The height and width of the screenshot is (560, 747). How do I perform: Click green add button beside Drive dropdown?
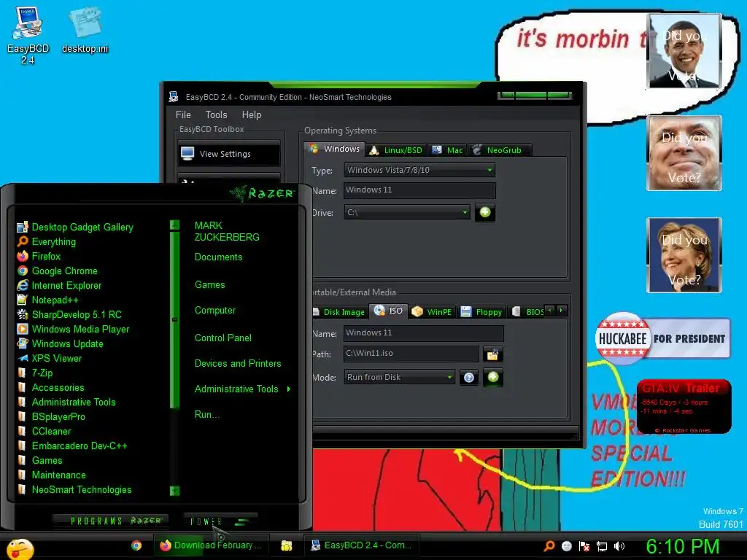tap(485, 212)
